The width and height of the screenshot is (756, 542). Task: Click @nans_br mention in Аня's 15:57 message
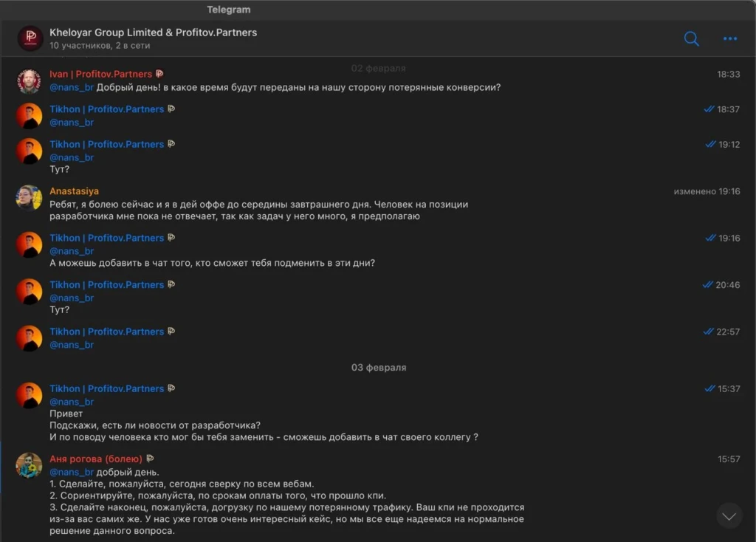(72, 472)
